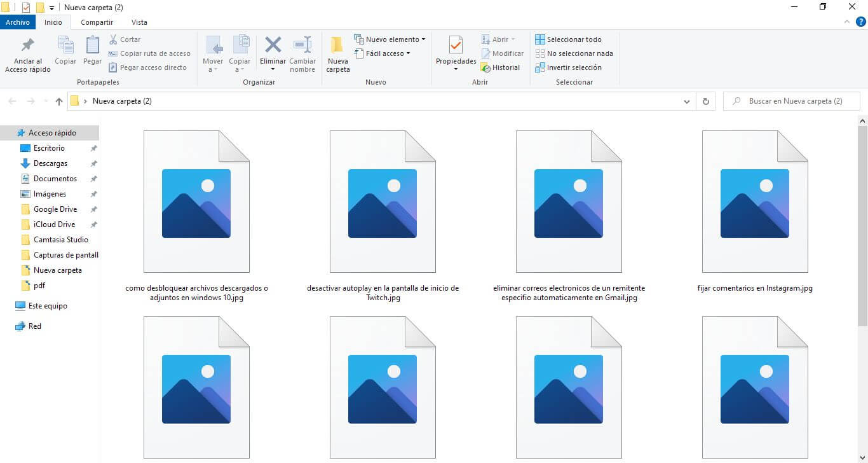The height and width of the screenshot is (463, 868).
Task: Select Este equipo in navigation pane
Action: click(x=48, y=306)
